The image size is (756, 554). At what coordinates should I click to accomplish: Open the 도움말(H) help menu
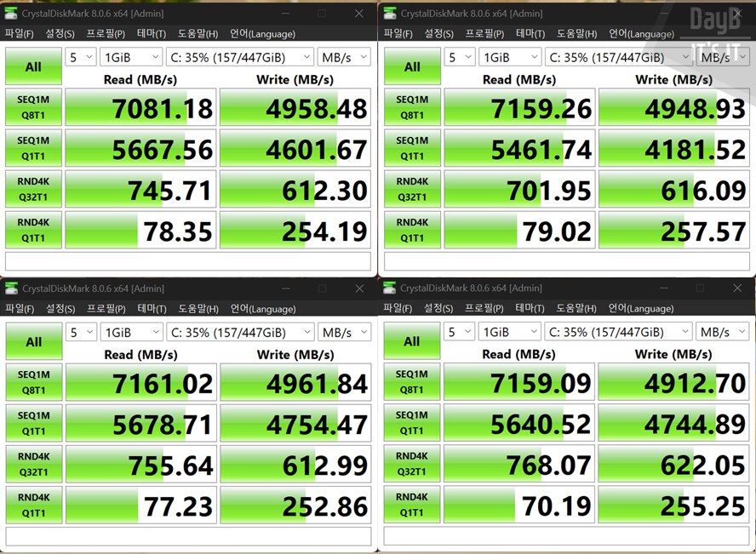click(197, 34)
